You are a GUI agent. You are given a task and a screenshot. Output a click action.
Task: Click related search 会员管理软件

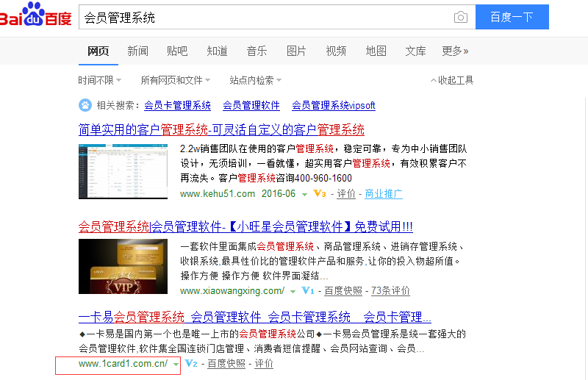click(x=251, y=105)
